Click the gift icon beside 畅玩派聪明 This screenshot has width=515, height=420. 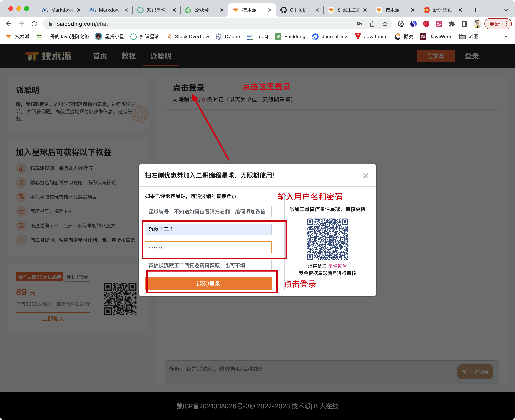click(x=21, y=168)
